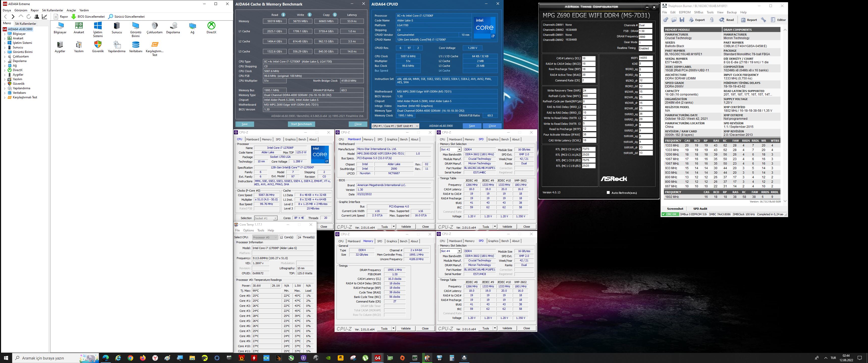Open Core Temp Select CPU dropdown
This screenshot has width=868, height=363.
click(x=265, y=237)
